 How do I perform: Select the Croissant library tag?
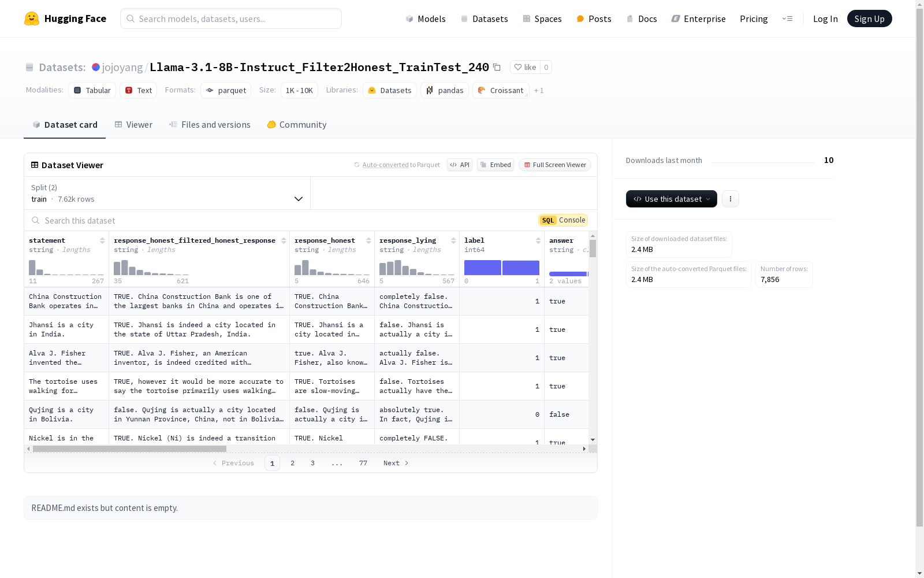click(x=501, y=90)
